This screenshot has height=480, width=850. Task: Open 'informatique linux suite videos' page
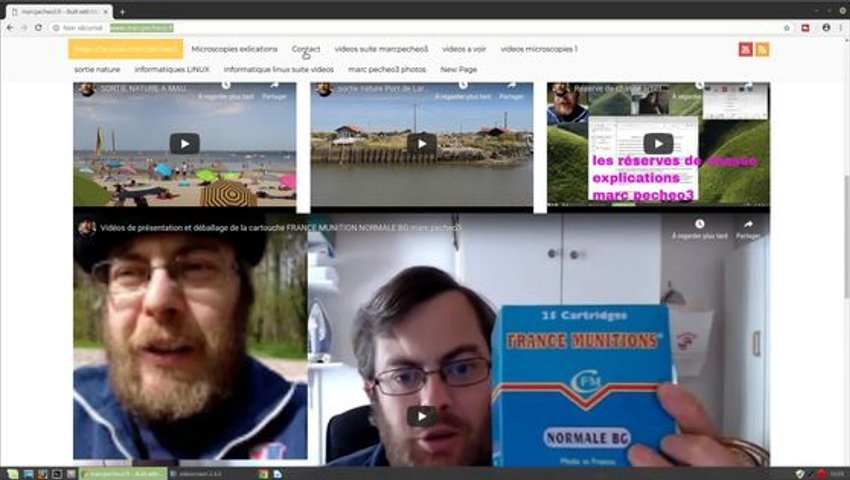279,69
